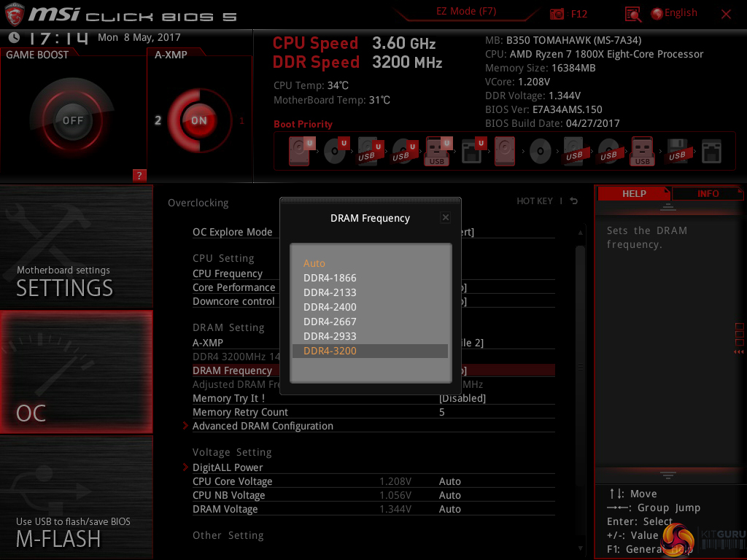Open the BIOS search magnifier icon

632,15
